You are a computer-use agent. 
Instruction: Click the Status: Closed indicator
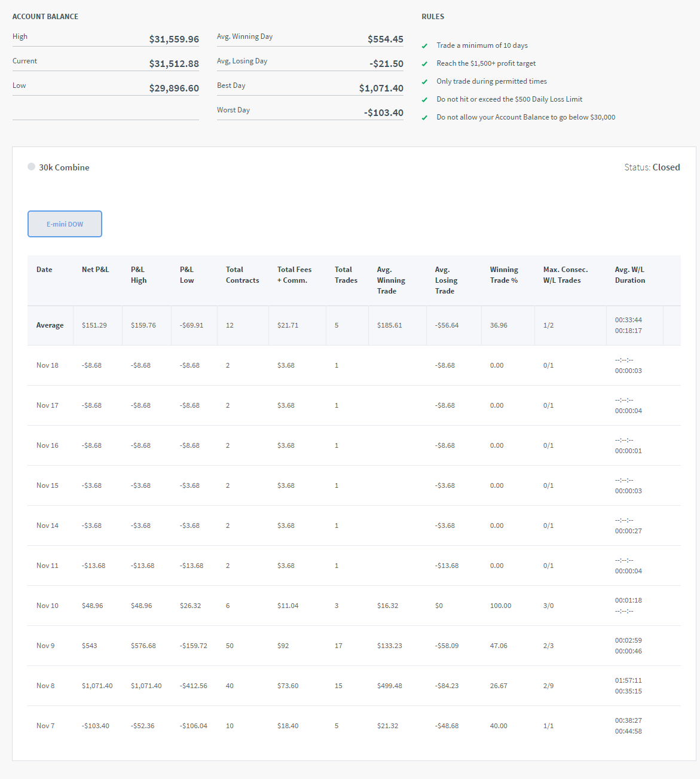pos(653,167)
